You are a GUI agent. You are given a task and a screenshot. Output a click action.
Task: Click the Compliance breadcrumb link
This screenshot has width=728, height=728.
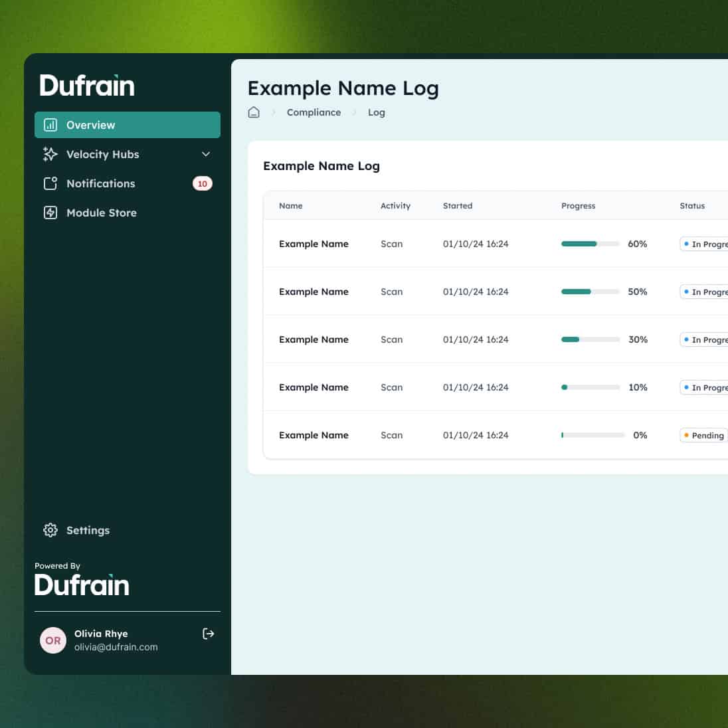pyautogui.click(x=314, y=112)
